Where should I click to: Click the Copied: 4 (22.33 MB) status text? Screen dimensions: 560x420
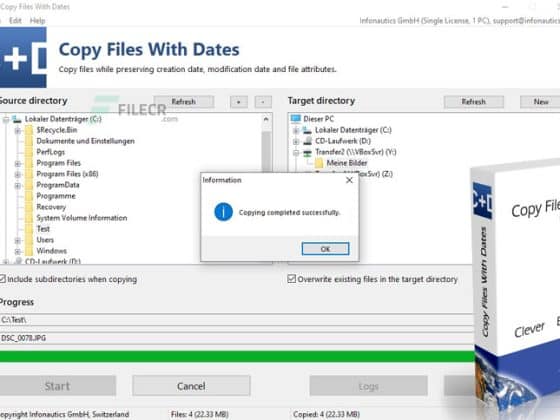326,414
